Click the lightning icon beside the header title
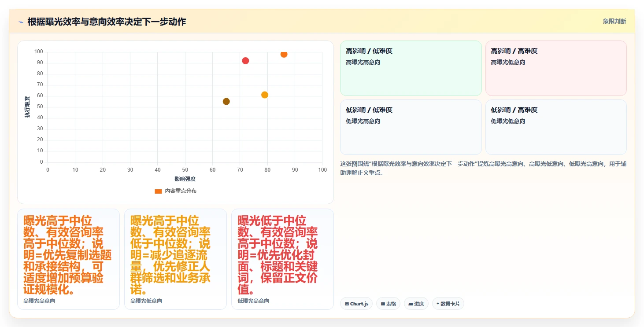644x327 pixels. [x=21, y=22]
